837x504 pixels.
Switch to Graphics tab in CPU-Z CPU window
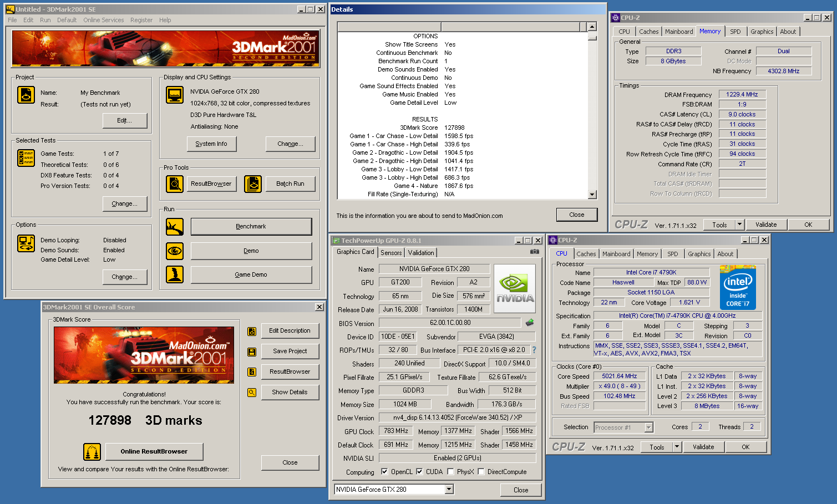coord(699,254)
